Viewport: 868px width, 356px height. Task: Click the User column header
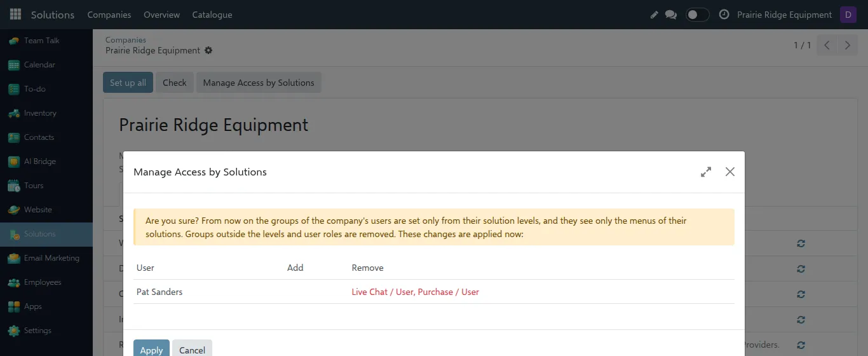coord(146,268)
